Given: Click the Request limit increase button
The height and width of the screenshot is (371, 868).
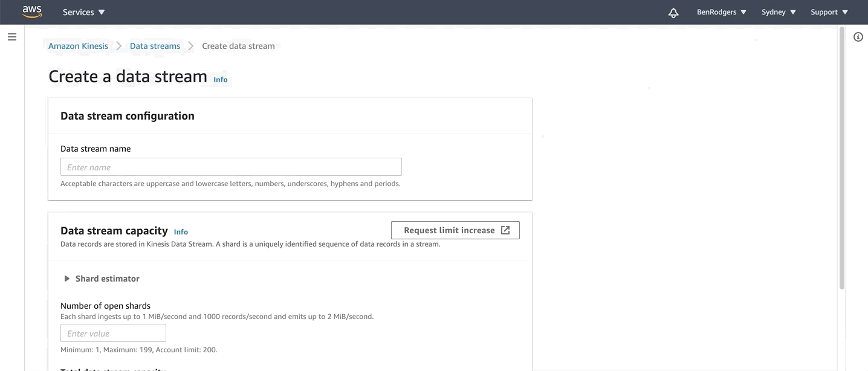Looking at the screenshot, I should point(455,230).
